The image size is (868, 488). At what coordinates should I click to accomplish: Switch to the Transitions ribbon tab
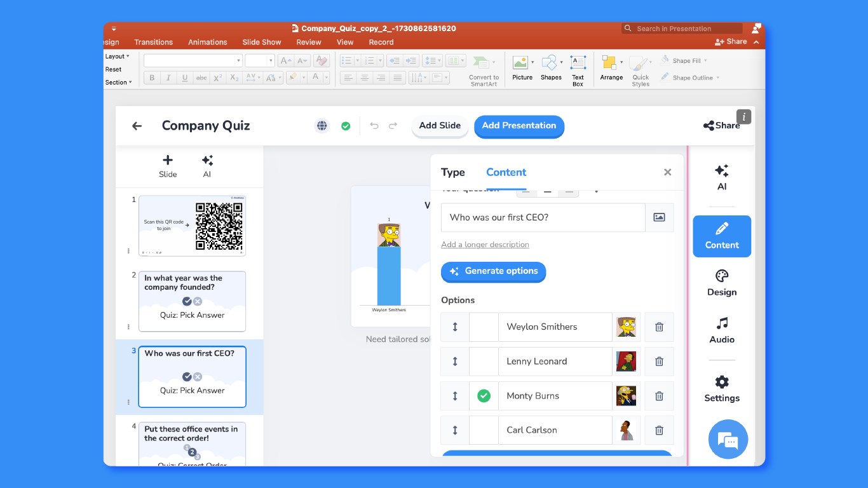(x=153, y=42)
